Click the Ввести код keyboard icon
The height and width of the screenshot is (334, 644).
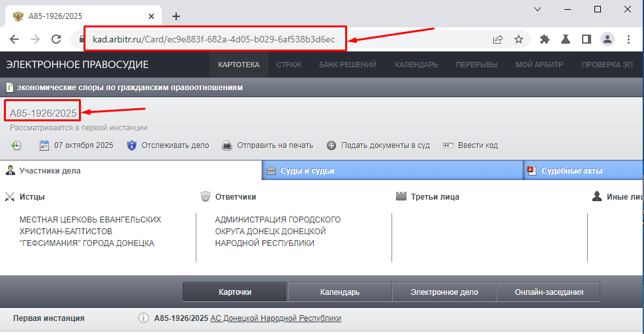click(448, 145)
